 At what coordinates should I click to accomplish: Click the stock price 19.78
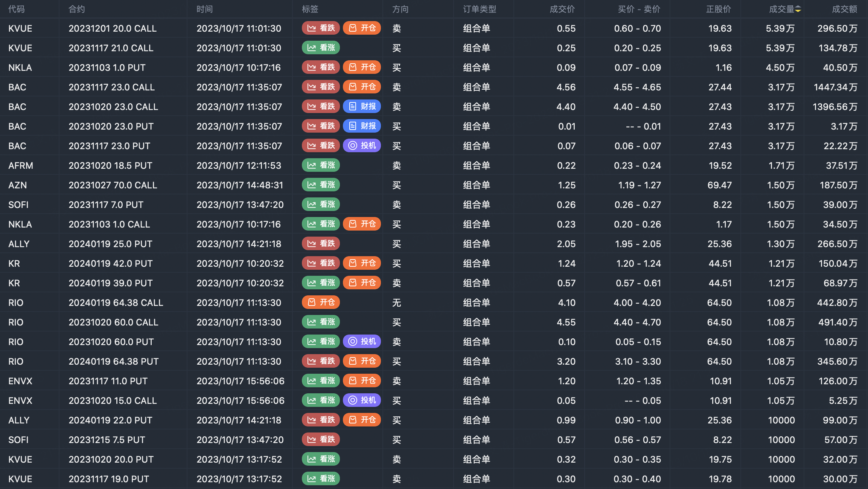[720, 479]
